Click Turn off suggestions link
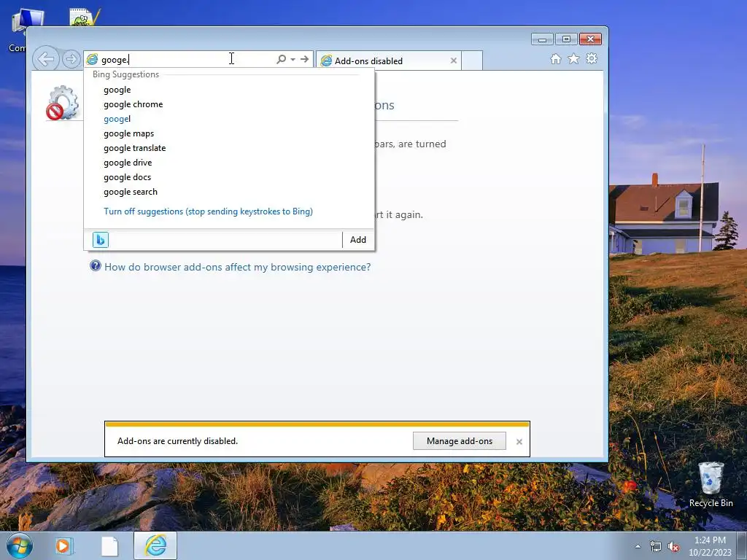The height and width of the screenshot is (560, 747). (x=208, y=211)
